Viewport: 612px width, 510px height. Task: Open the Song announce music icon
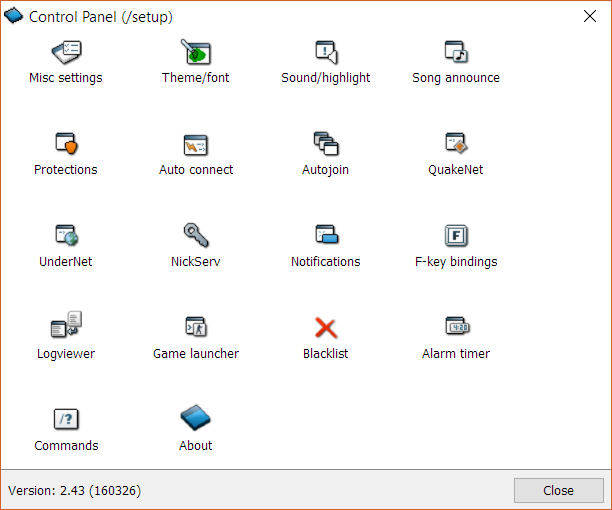tap(456, 52)
